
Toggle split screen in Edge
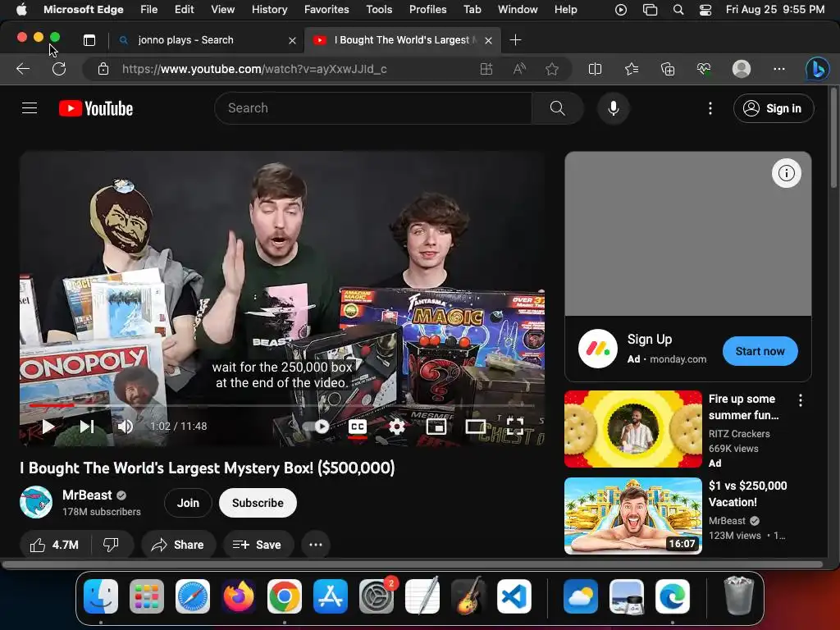[595, 69]
